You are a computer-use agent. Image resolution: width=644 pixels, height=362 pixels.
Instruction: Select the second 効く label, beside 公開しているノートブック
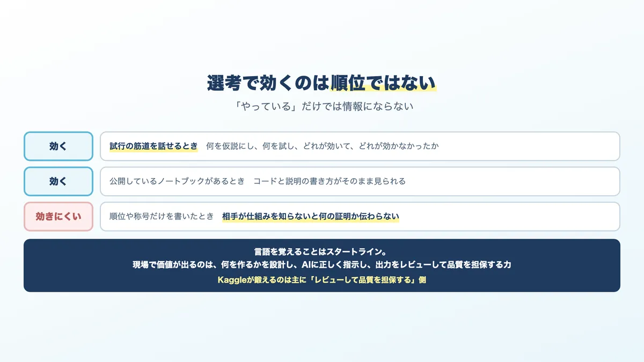[x=58, y=181]
